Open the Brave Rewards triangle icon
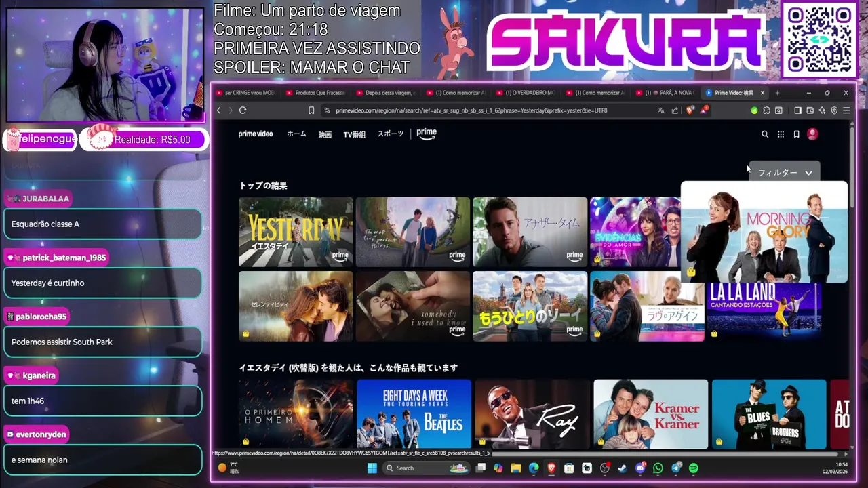The height and width of the screenshot is (488, 868). pos(704,110)
